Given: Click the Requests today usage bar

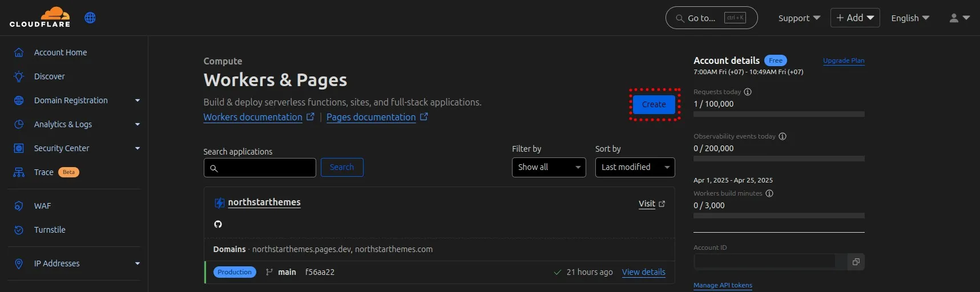Looking at the screenshot, I should 779,114.
